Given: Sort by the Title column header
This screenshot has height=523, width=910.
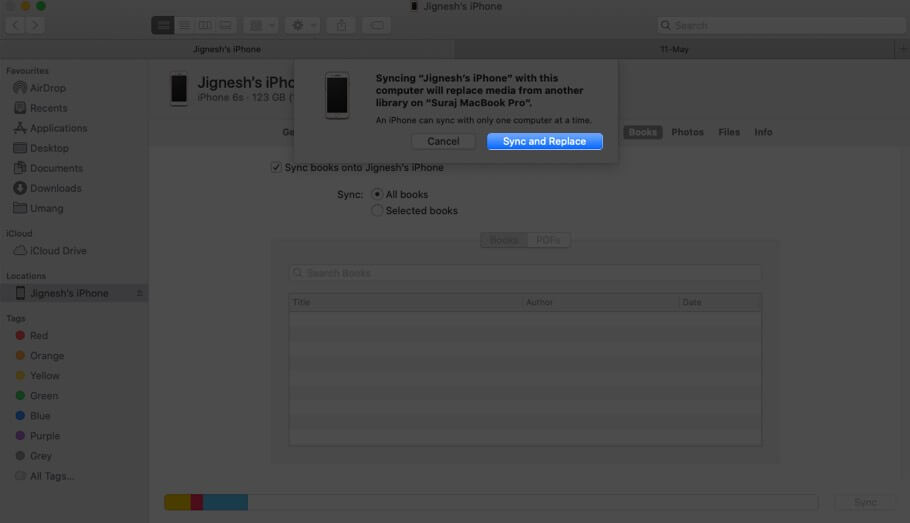Looking at the screenshot, I should [405, 302].
